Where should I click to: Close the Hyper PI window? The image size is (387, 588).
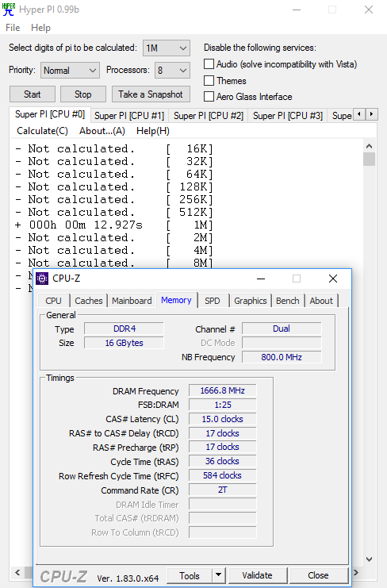point(369,10)
